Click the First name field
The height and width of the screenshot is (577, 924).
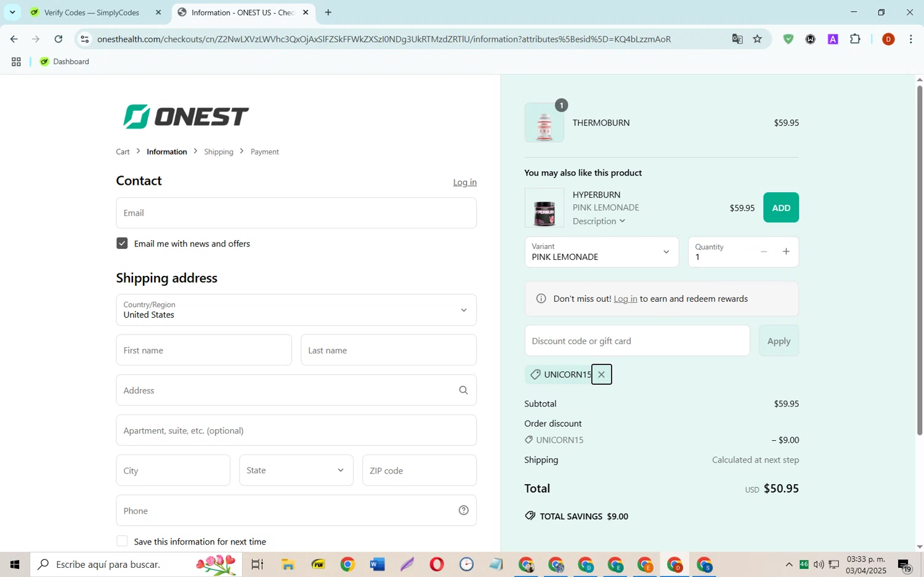(x=204, y=350)
